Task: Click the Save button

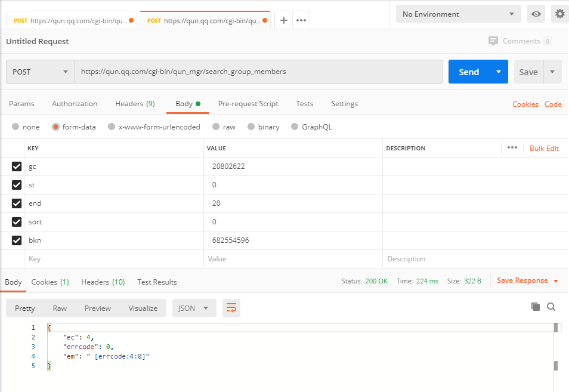Action: [528, 72]
